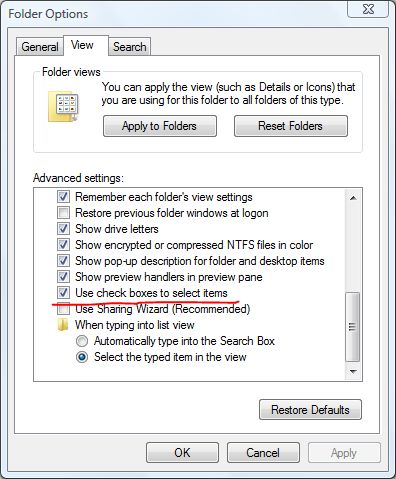
Task: Uncheck 'Show drive letters'
Action: (63, 229)
